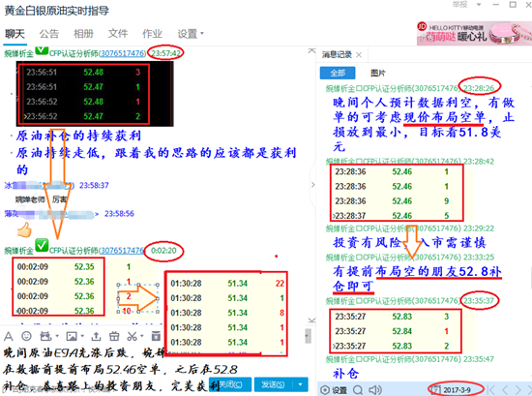Click the upload file icon in the toolbar

click(x=97, y=336)
